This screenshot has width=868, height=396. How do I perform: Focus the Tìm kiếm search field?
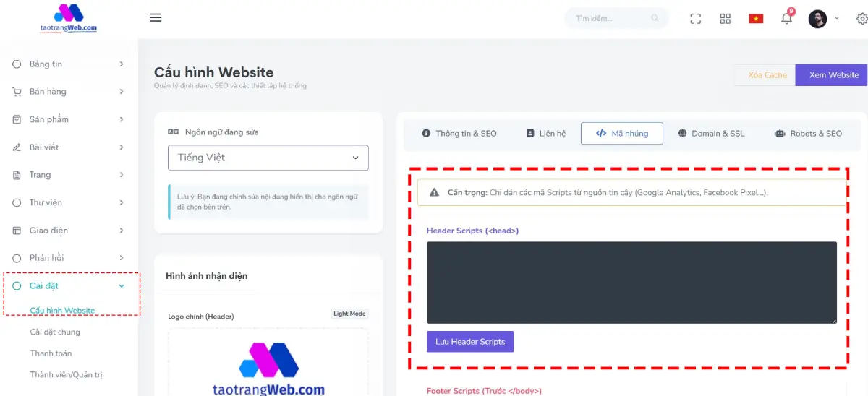(x=617, y=19)
